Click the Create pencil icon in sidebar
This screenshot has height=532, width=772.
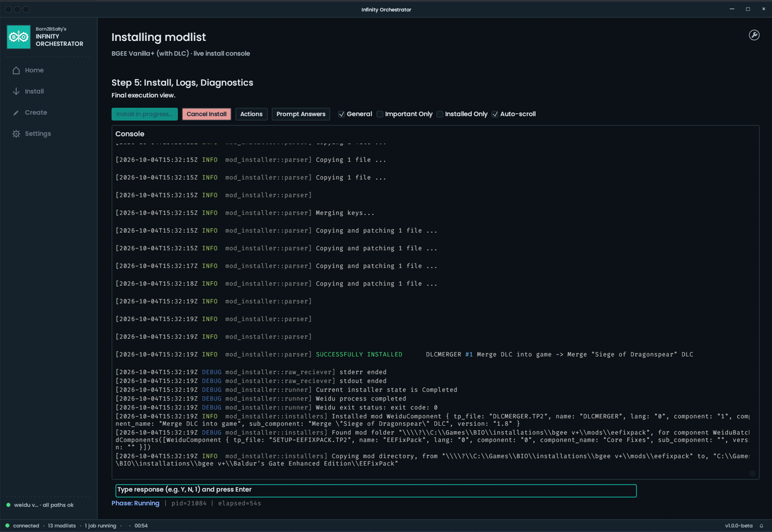(16, 113)
